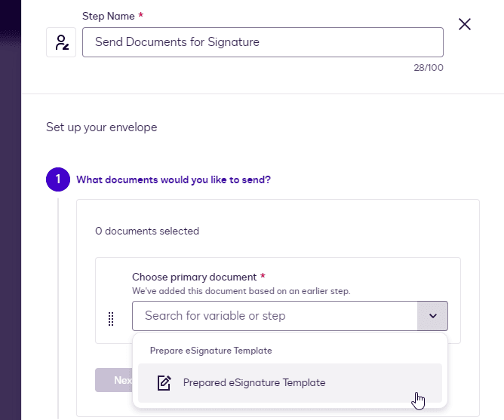This screenshot has height=420, width=504.
Task: Click the numbered step 1 circle
Action: click(x=58, y=180)
